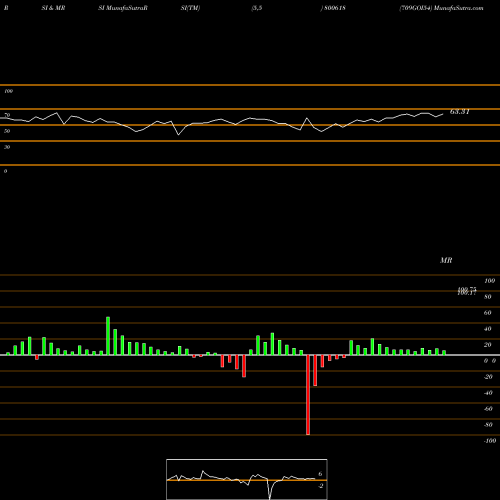500x500 pixels.
Task: Click the MR axis label 60
Action: point(488,313)
